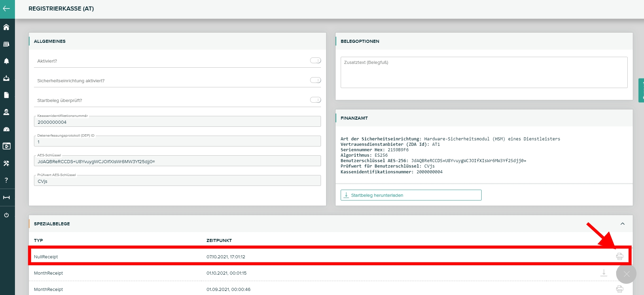This screenshot has height=295, width=644.
Task: Click the Benutzerschlüssel AES-256 line
Action: coord(433,160)
